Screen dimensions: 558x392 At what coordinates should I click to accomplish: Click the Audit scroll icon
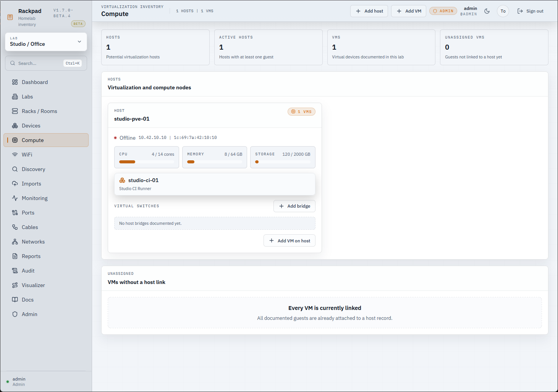coord(15,271)
